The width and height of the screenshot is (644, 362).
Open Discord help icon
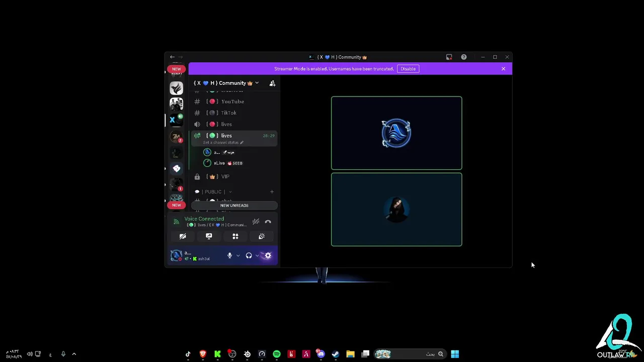tap(464, 57)
